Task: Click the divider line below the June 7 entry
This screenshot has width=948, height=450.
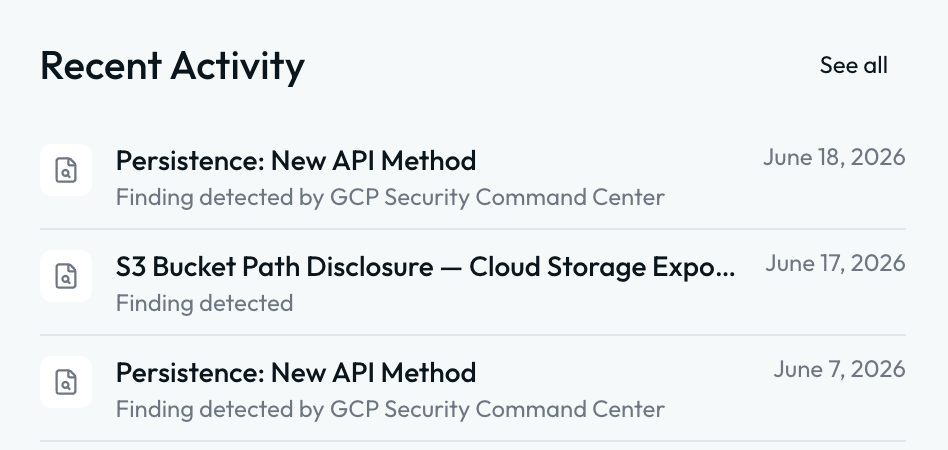Action: 473,441
